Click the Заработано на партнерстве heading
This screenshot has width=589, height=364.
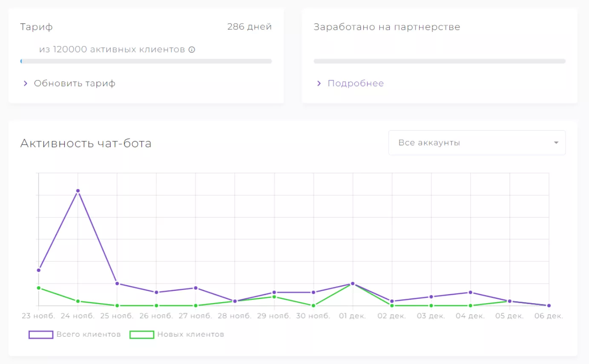coord(387,27)
